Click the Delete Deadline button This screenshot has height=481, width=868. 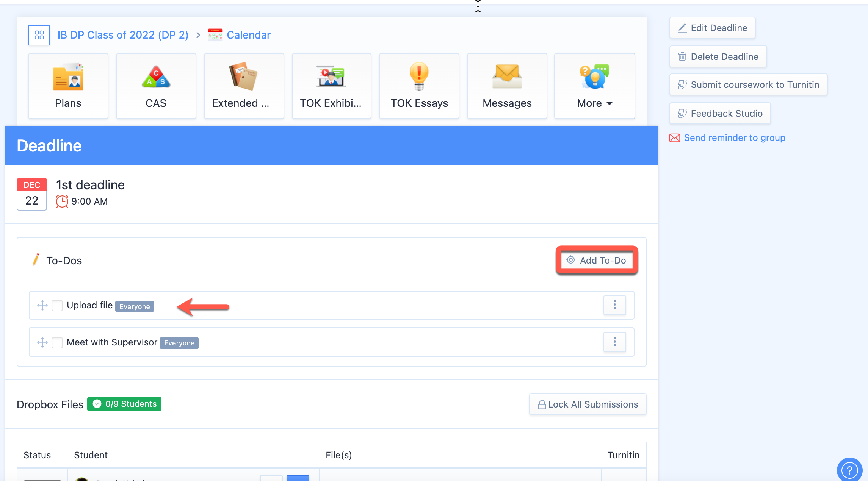coord(718,56)
